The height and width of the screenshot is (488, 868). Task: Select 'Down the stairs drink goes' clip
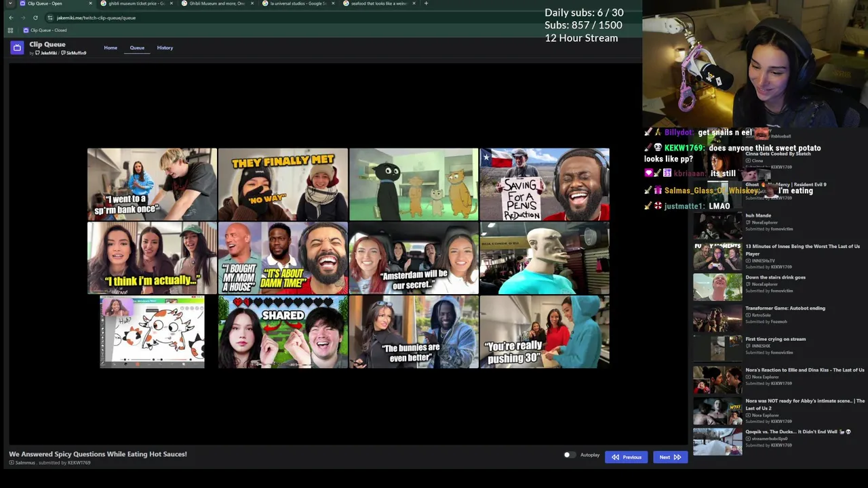778,287
